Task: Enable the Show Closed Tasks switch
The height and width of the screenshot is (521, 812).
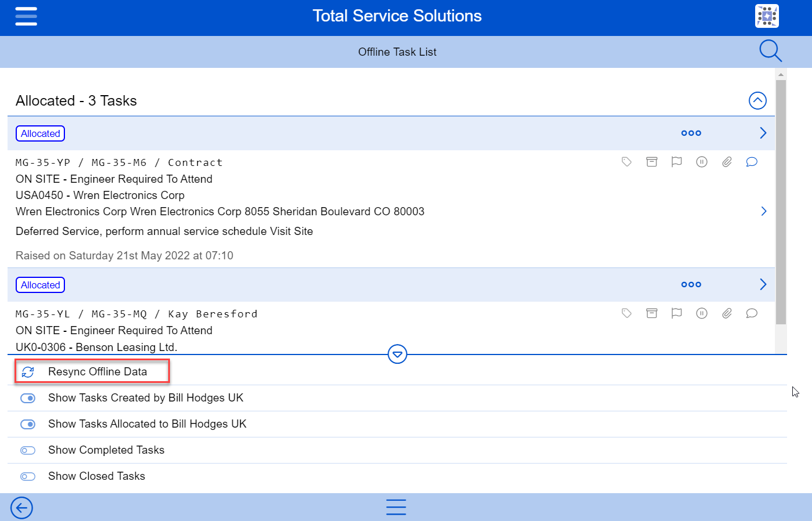Action: tap(28, 476)
